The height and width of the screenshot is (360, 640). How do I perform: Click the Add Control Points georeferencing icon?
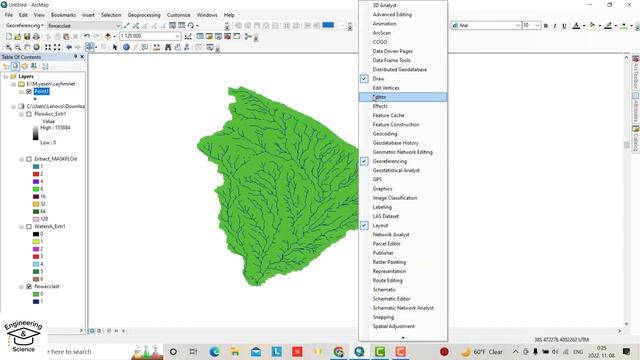(127, 25)
